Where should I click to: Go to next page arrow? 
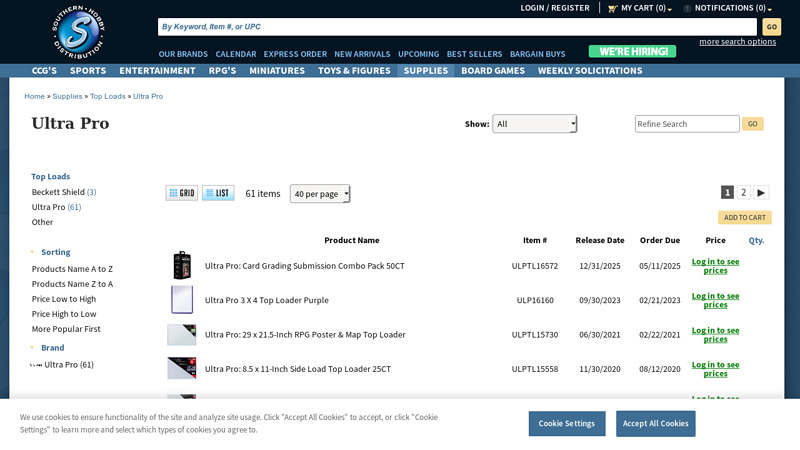tap(761, 192)
